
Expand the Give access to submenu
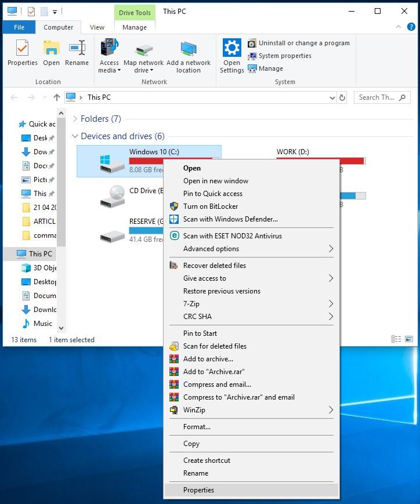[252, 278]
